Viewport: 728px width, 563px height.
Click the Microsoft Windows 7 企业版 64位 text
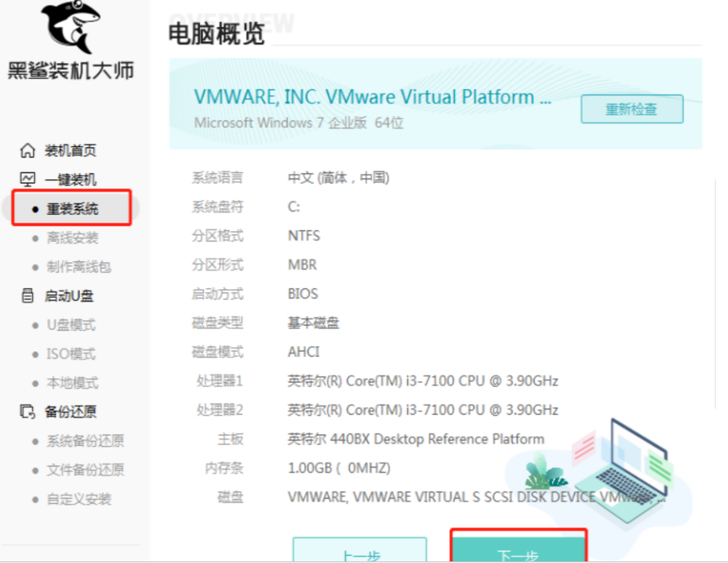[299, 123]
